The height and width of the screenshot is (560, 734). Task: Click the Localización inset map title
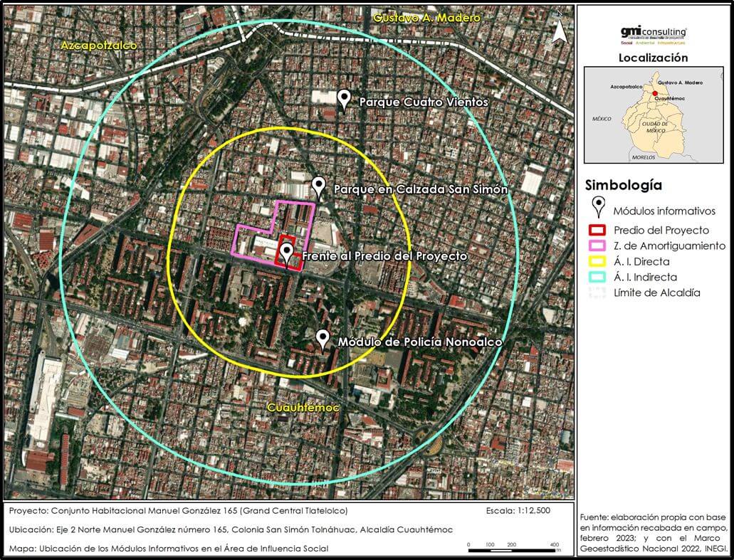[x=653, y=58]
